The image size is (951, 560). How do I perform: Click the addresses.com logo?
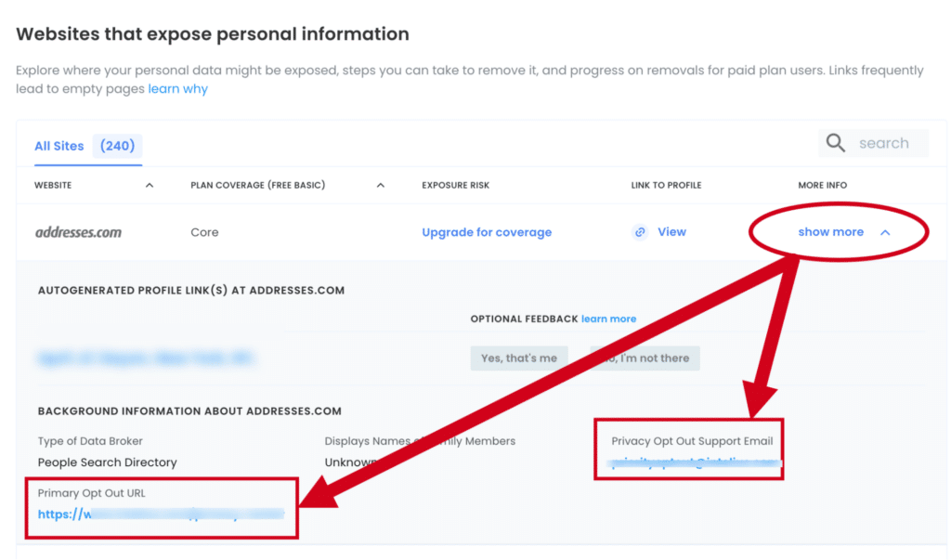tap(78, 232)
